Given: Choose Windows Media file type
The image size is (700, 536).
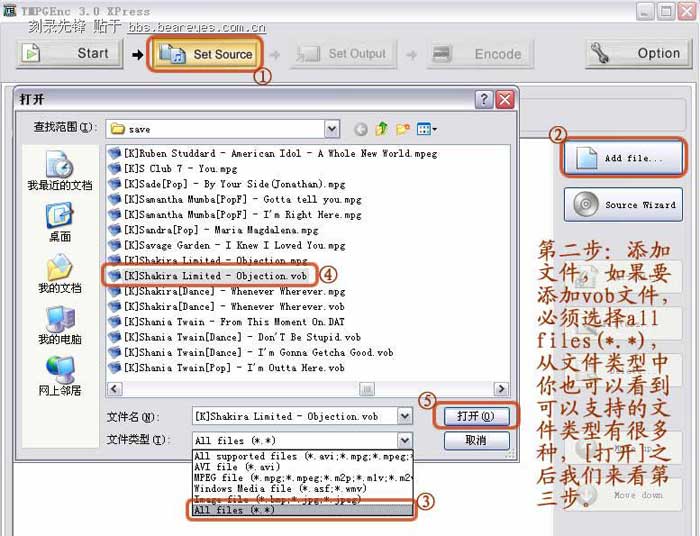Looking at the screenshot, I should point(303,488).
